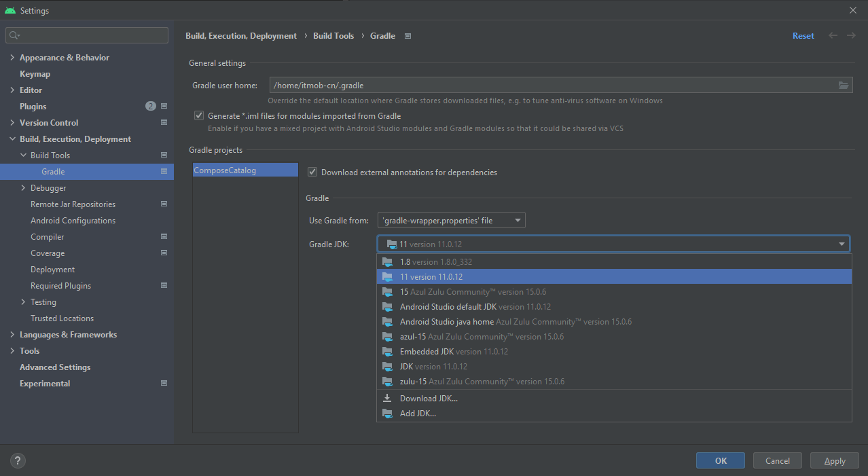The width and height of the screenshot is (868, 476).
Task: Click the project icon beside Plugins row
Action: coord(164,107)
